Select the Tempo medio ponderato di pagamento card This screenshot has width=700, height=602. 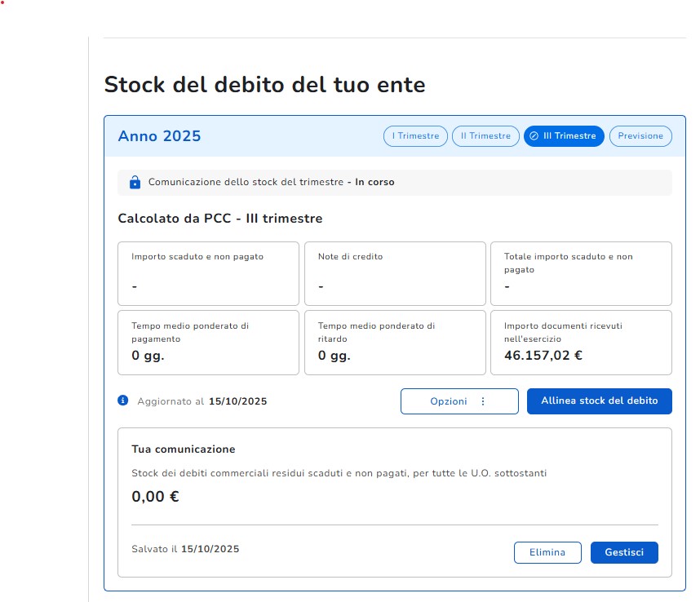[208, 342]
